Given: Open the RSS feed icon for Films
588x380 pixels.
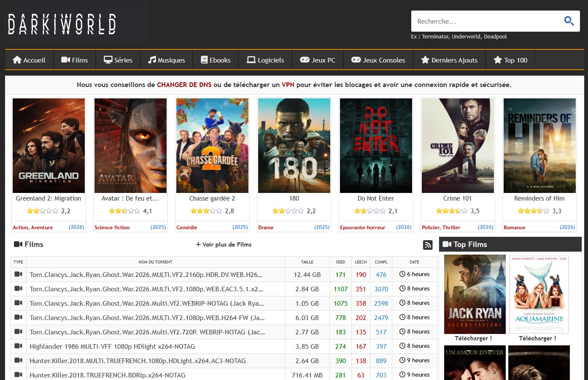Looking at the screenshot, I should 428,245.
